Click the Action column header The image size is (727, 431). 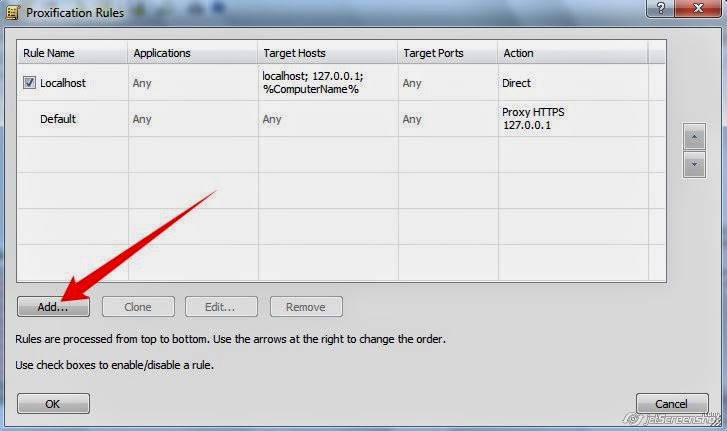click(573, 53)
